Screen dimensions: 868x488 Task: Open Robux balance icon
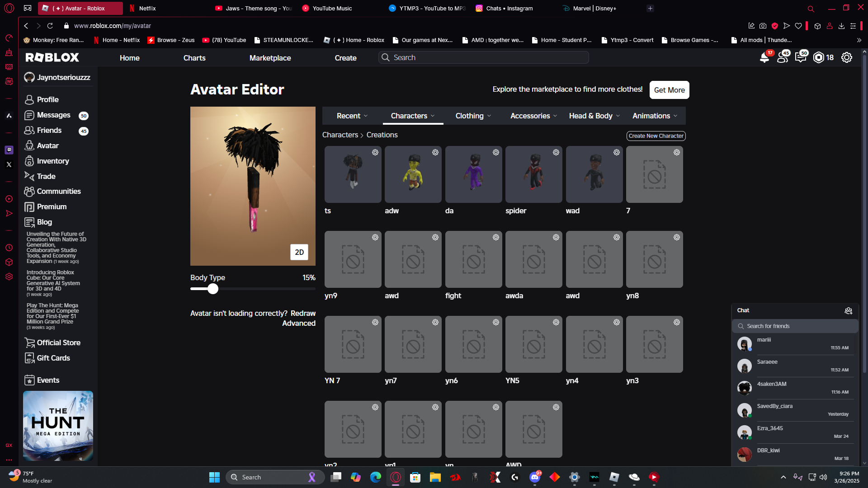(819, 57)
